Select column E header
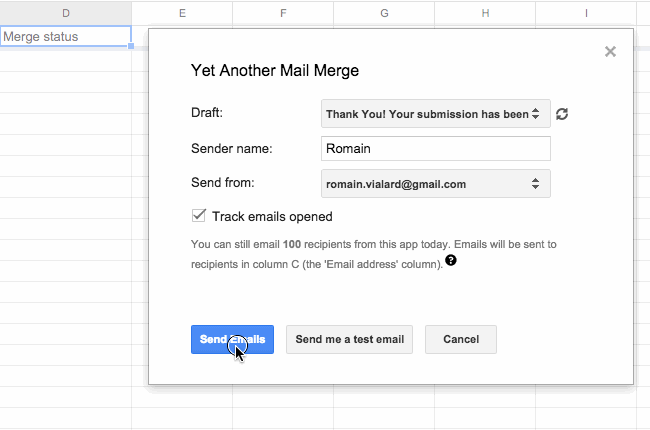Viewport: 650px width, 430px height. click(182, 13)
